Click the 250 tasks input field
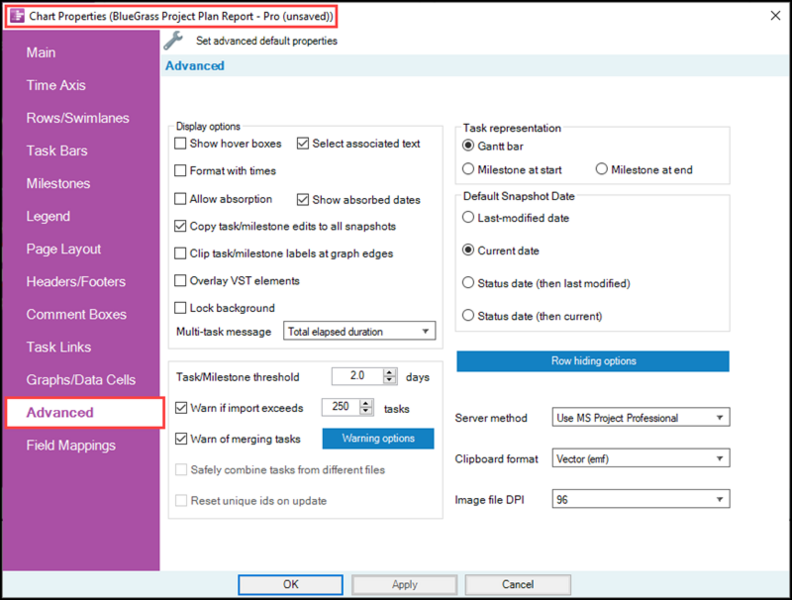The image size is (792, 600). pyautogui.click(x=341, y=407)
